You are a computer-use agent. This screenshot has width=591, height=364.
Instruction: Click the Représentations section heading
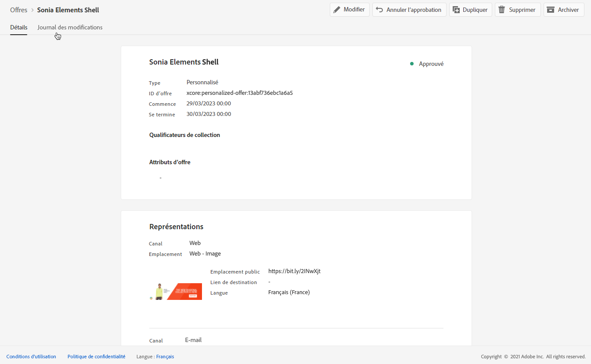pyautogui.click(x=176, y=227)
